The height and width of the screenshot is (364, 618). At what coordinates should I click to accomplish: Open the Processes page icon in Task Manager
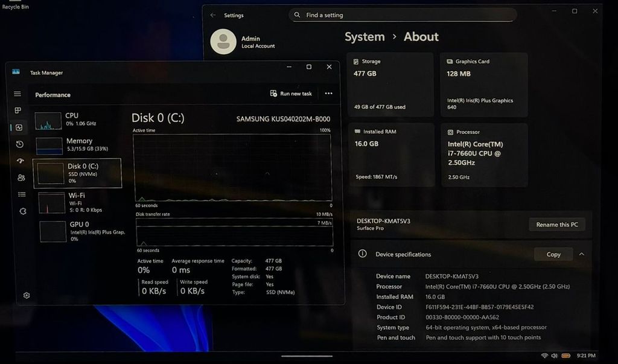[x=18, y=110]
